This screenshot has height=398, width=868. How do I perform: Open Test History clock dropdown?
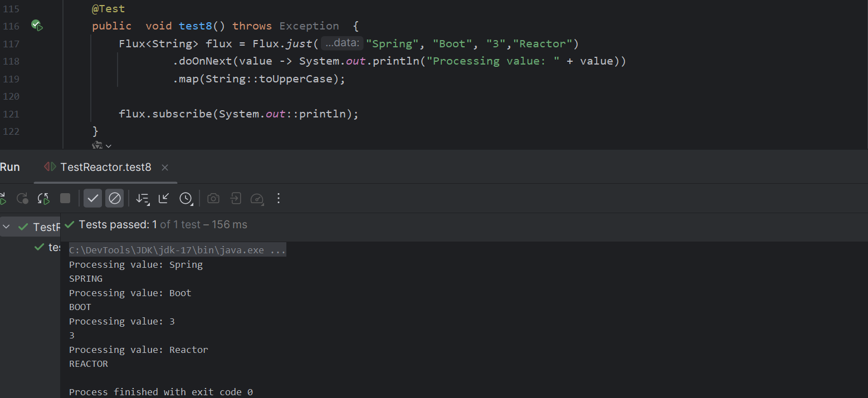(x=186, y=198)
